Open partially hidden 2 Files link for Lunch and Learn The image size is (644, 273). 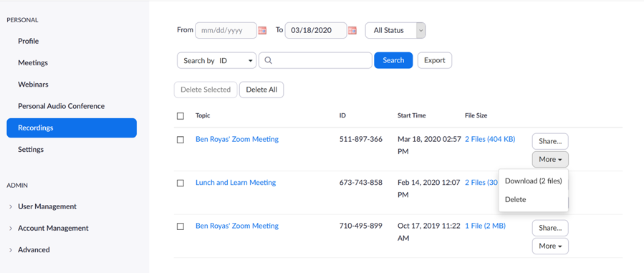coord(481,182)
